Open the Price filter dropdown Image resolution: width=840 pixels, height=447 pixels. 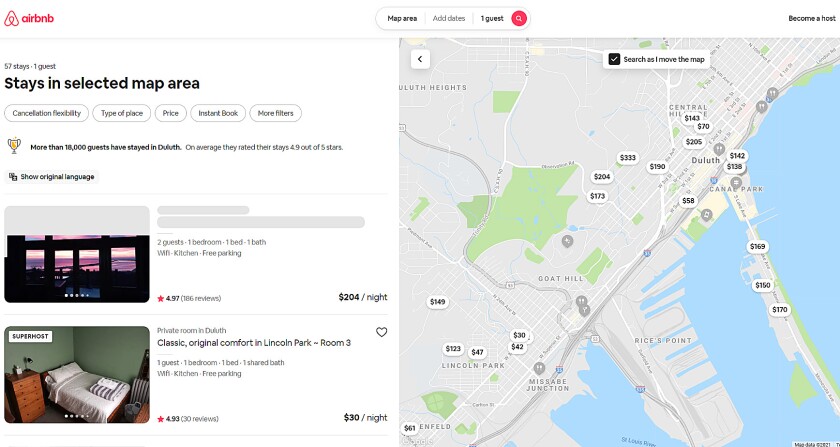point(170,113)
